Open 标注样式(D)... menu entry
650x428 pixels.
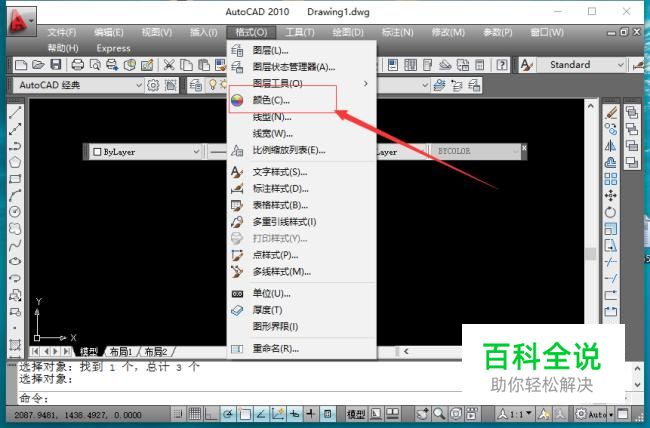coord(301,189)
